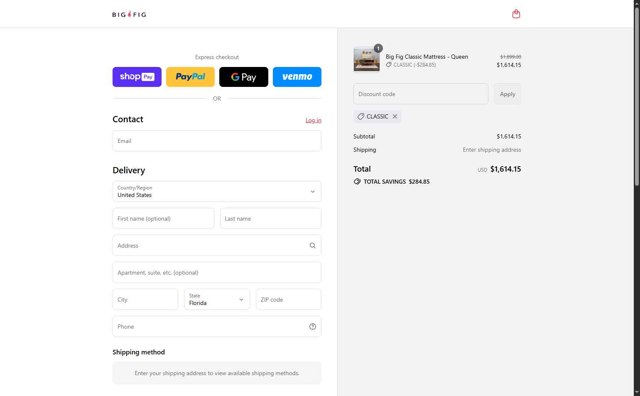Open the State dropdown showing Florida
This screenshot has width=640, height=396.
[x=217, y=299]
